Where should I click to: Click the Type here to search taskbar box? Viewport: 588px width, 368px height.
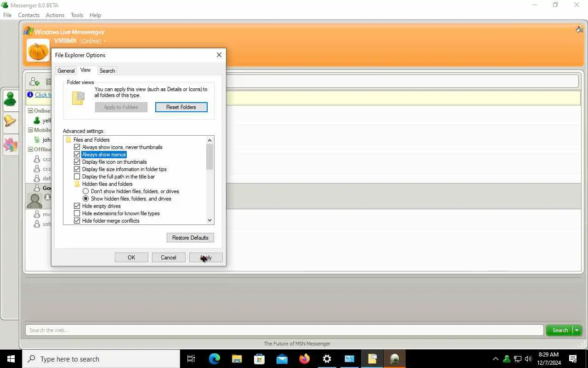point(101,359)
